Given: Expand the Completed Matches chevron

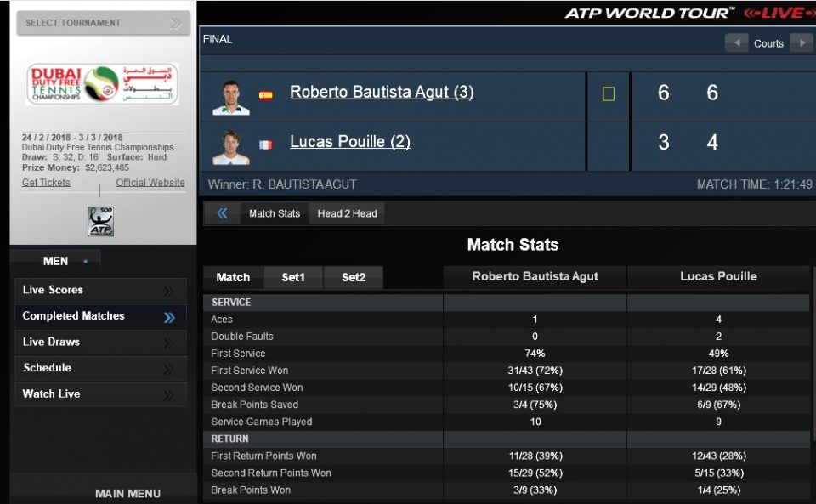Looking at the screenshot, I should (x=169, y=317).
